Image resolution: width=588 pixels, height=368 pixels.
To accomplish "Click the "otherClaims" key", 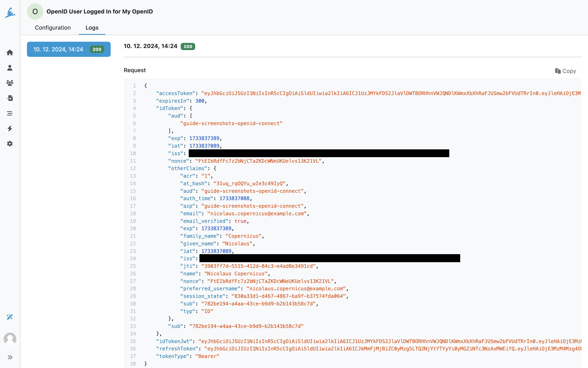I will coord(188,168).
